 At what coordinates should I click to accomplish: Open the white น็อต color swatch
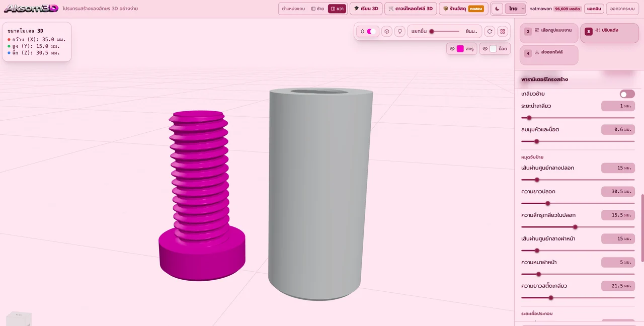493,49
